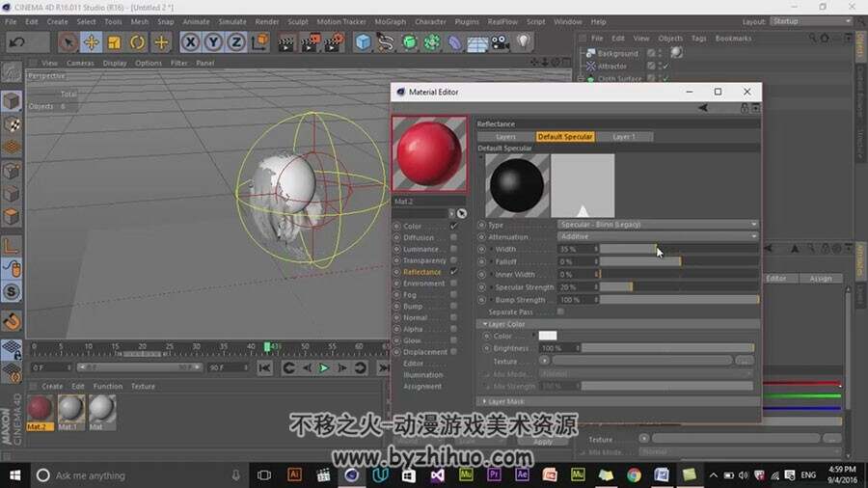Open the Deformer tool icon

(454, 42)
